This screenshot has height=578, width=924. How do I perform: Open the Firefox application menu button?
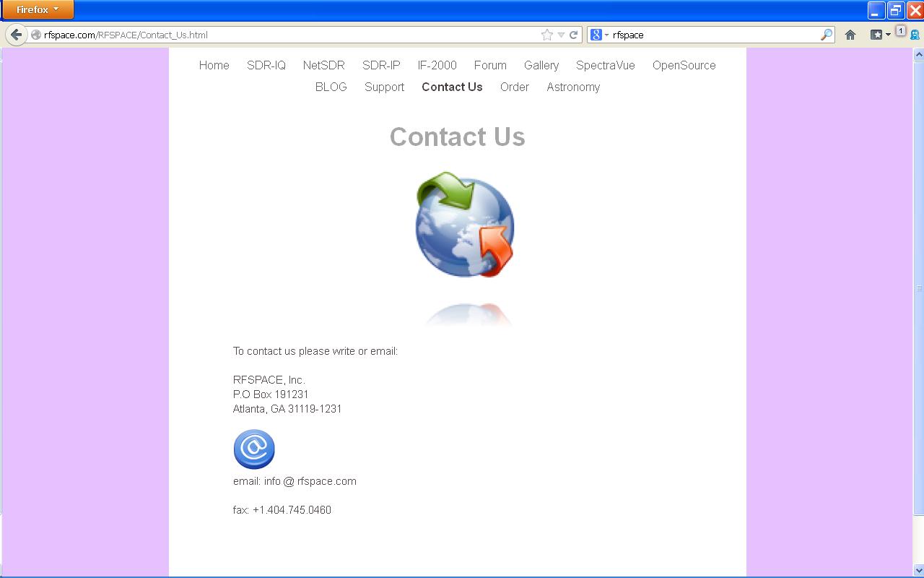point(38,9)
